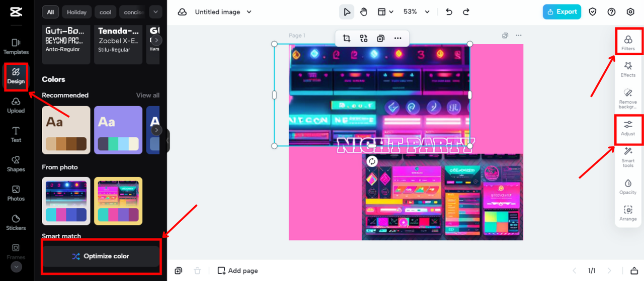The height and width of the screenshot is (281, 644).
Task: Open the CapCut logo home icon
Action: click(16, 12)
